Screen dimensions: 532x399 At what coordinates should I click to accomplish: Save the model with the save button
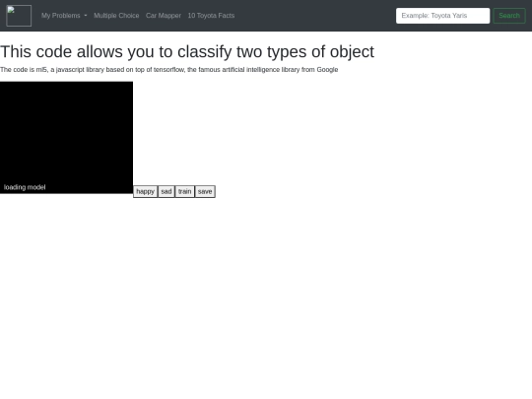205,192
